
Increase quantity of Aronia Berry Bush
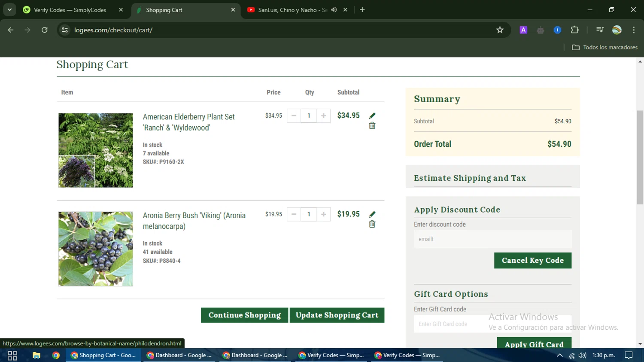(324, 214)
